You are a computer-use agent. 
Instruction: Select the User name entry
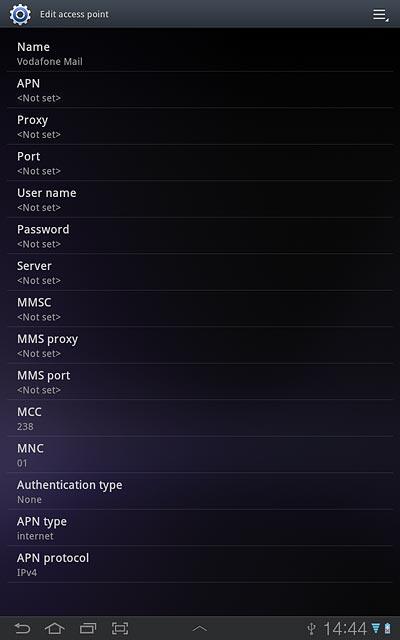[200, 199]
